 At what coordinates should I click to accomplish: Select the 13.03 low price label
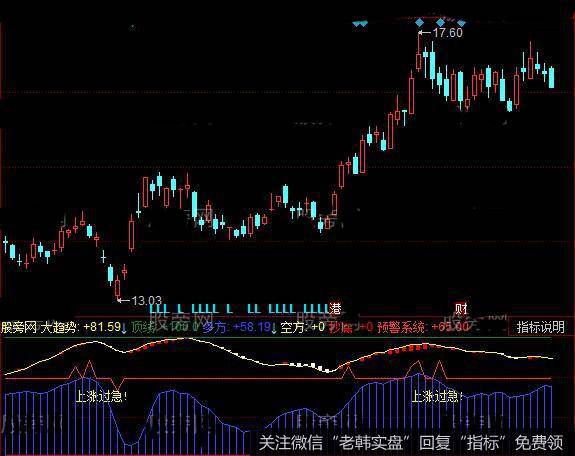(147, 301)
